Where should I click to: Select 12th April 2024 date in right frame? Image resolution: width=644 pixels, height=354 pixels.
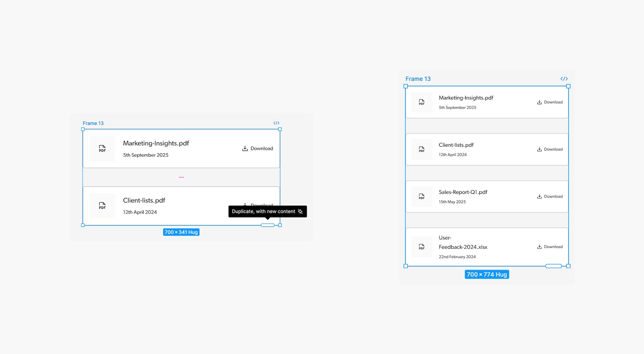click(x=452, y=154)
